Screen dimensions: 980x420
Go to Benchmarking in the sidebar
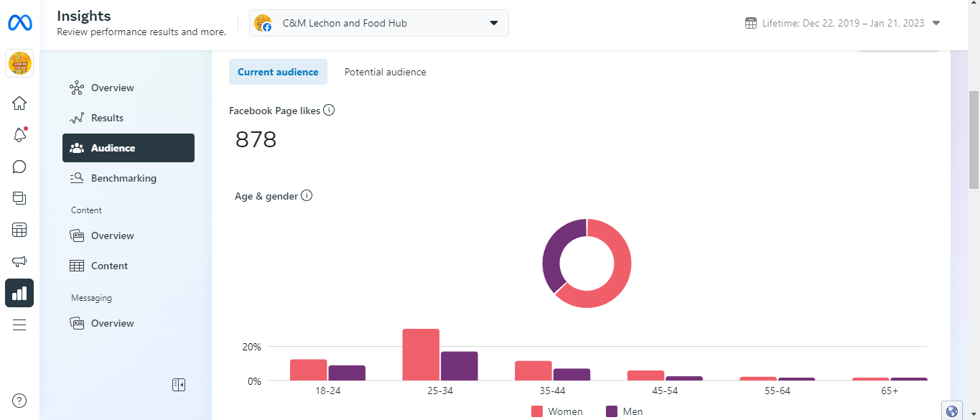point(123,178)
